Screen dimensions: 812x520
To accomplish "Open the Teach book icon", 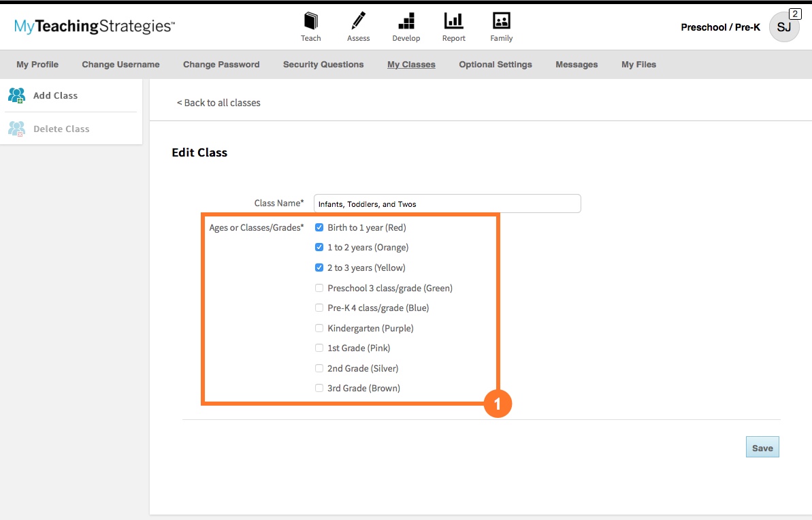I will (x=311, y=21).
